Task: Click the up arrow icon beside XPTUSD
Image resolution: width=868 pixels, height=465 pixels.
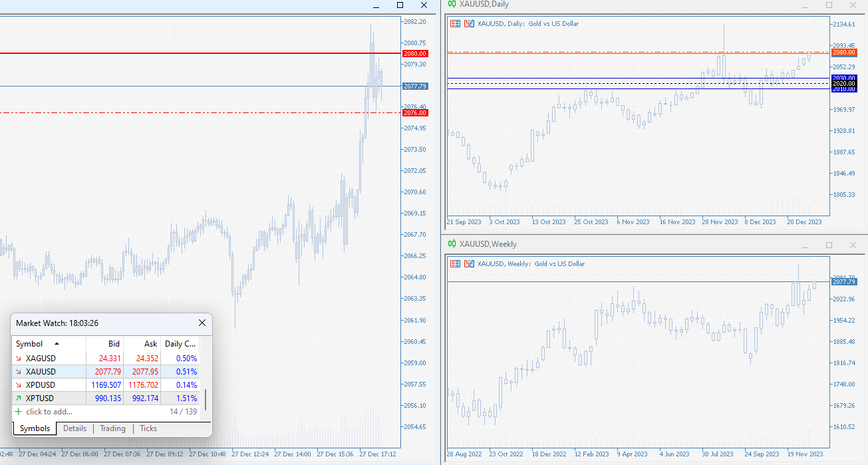Action: [x=19, y=398]
